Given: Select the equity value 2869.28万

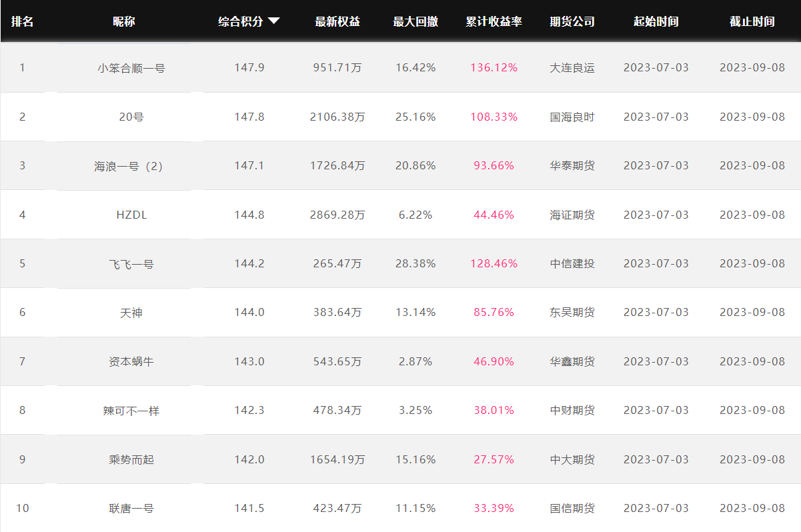Looking at the screenshot, I should point(337,215).
